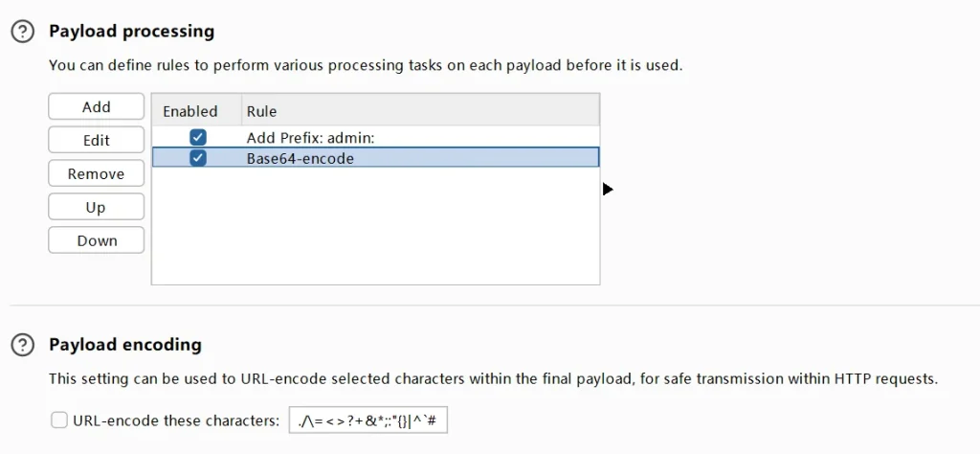Select the Base64-encode rule row

coord(301,158)
